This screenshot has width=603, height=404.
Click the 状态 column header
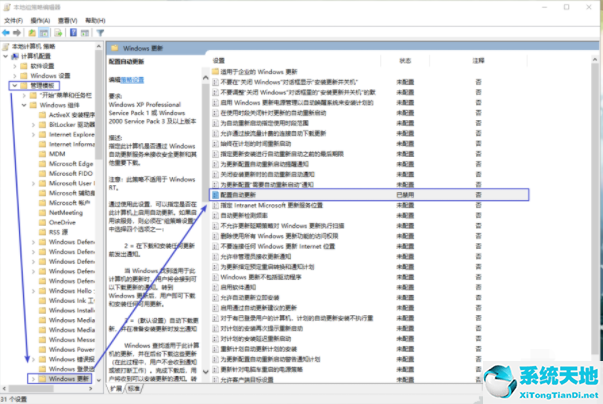pos(405,61)
